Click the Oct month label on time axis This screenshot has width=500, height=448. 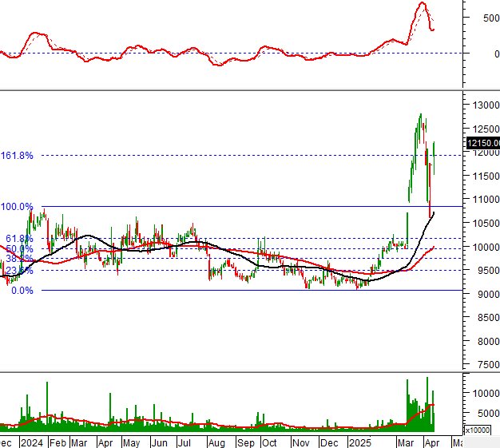(x=269, y=443)
